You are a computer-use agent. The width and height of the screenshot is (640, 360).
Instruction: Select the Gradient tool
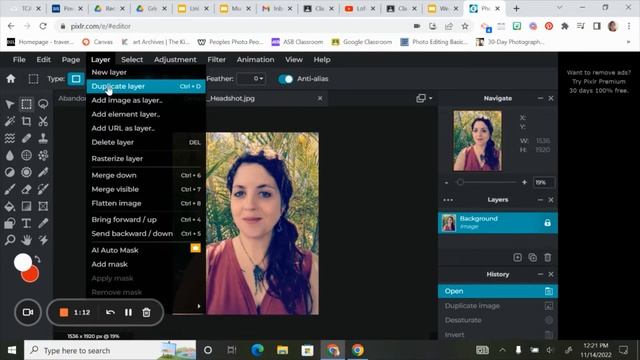(x=27, y=206)
